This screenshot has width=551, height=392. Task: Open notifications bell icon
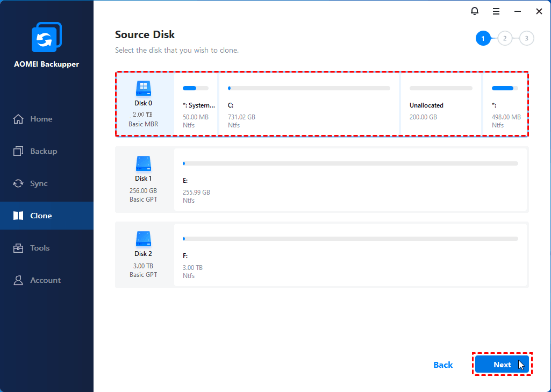pos(474,11)
